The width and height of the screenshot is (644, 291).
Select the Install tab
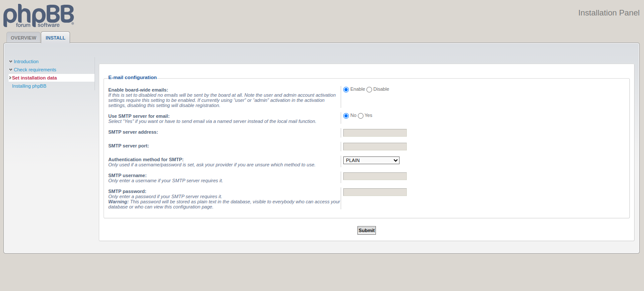click(55, 38)
